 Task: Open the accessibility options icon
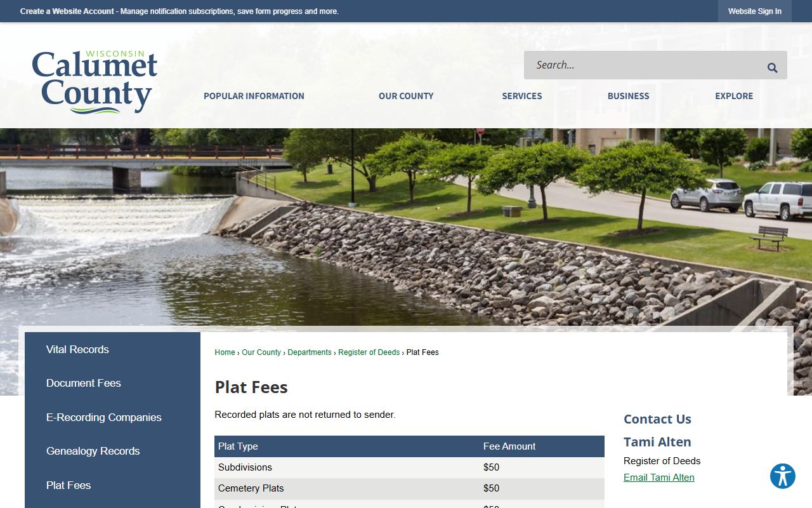tap(783, 476)
